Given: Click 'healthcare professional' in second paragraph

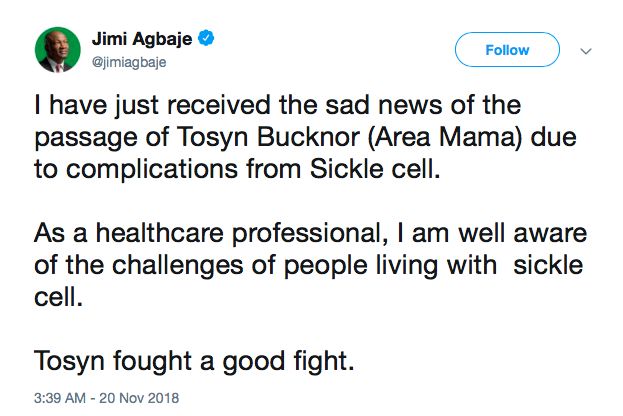Looking at the screenshot, I should [238, 233].
